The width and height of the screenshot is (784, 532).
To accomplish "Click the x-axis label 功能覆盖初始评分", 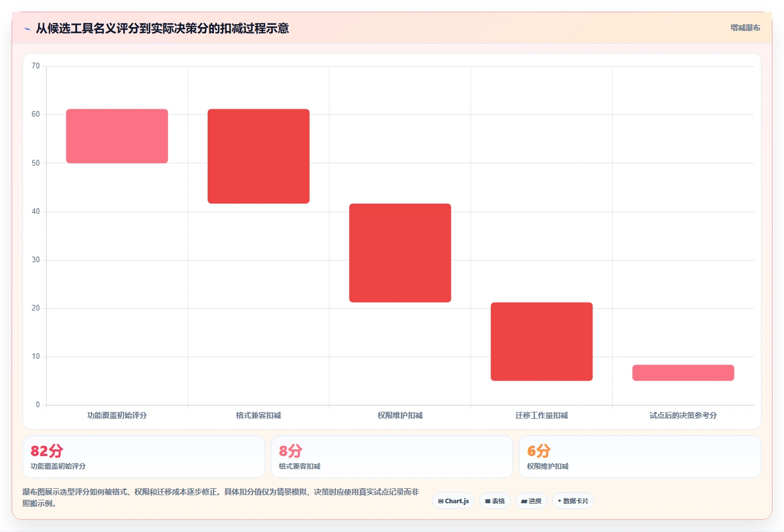I will [x=117, y=415].
